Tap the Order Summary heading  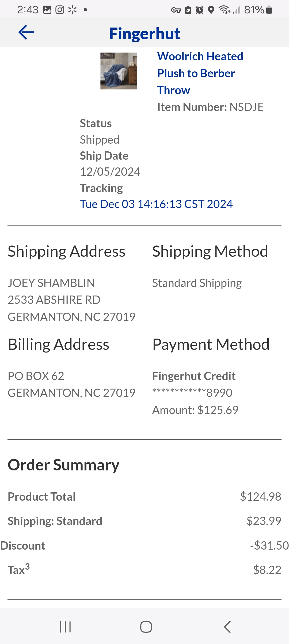63,465
